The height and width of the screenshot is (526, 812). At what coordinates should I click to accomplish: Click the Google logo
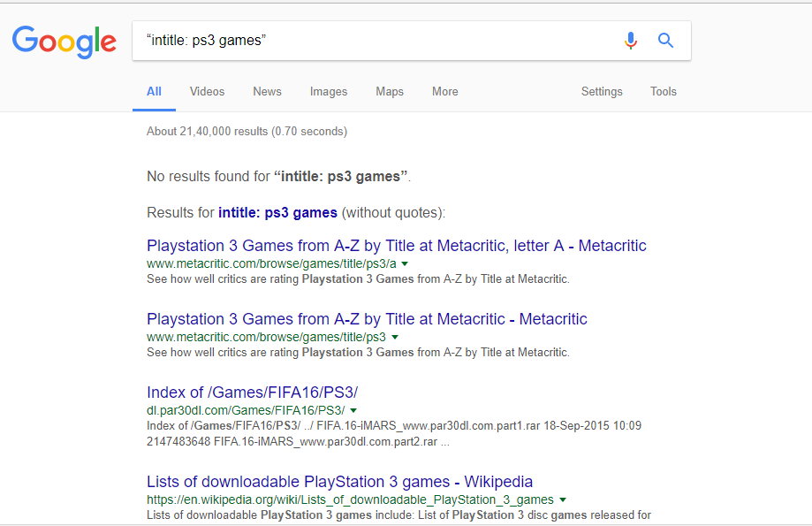[x=64, y=41]
